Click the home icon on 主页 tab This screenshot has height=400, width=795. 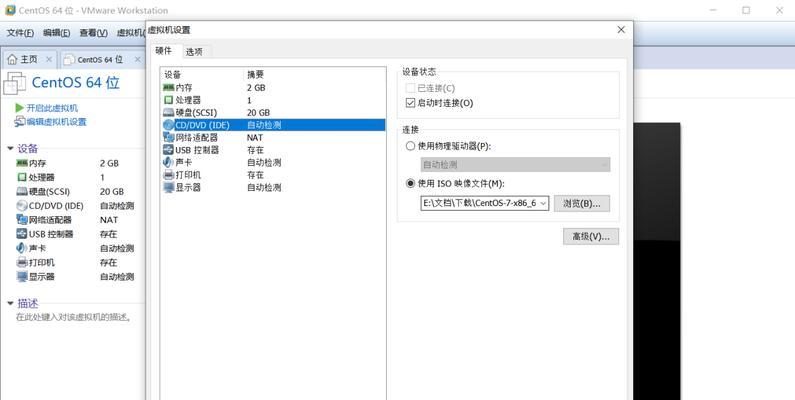[x=12, y=59]
